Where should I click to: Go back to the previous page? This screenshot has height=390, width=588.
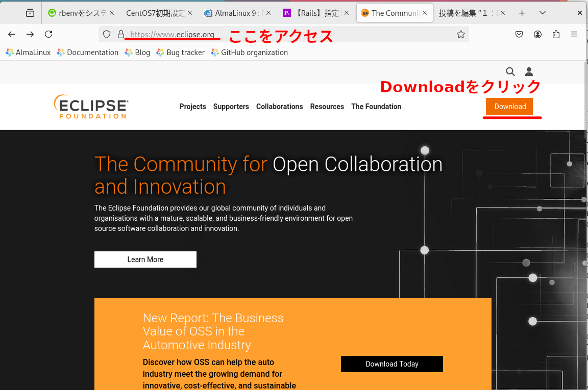click(x=12, y=35)
